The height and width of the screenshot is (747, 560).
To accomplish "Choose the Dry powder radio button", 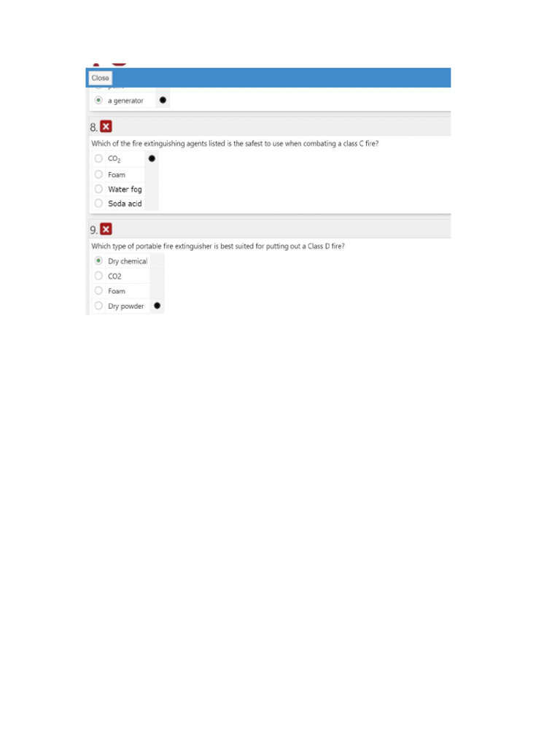I will click(98, 306).
